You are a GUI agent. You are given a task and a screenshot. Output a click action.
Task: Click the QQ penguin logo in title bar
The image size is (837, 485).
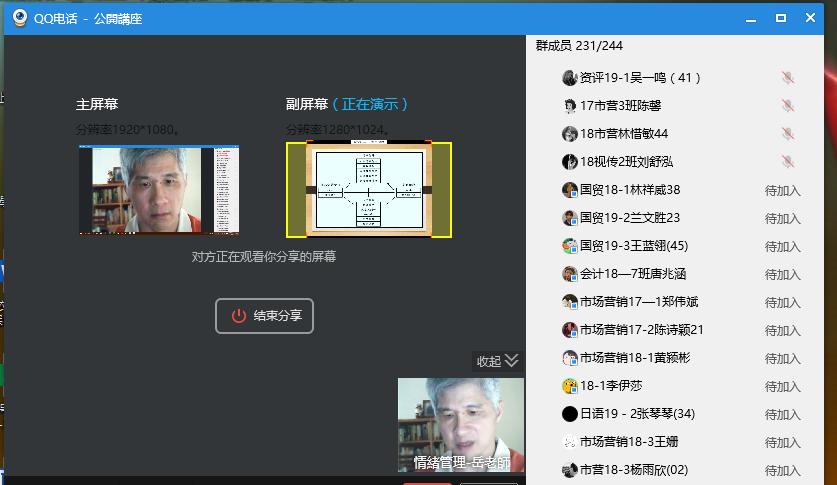19,18
